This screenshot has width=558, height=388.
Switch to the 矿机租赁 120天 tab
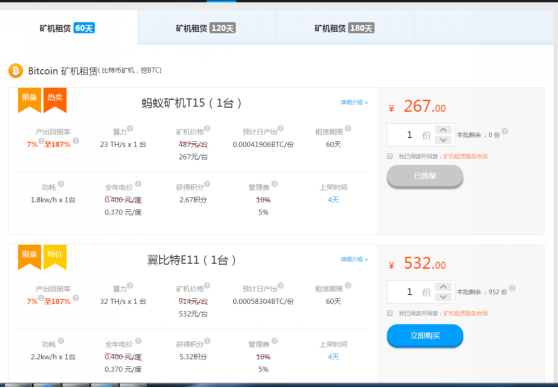pyautogui.click(x=206, y=28)
